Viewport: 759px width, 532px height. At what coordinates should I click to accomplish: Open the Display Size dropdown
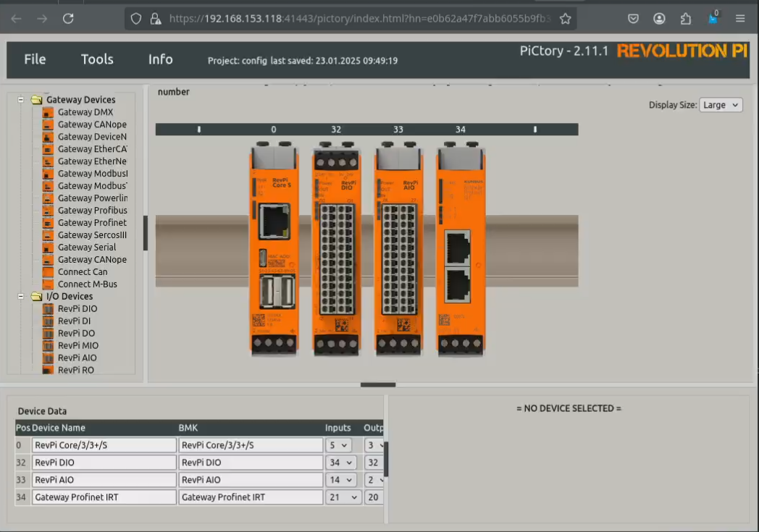click(x=721, y=105)
